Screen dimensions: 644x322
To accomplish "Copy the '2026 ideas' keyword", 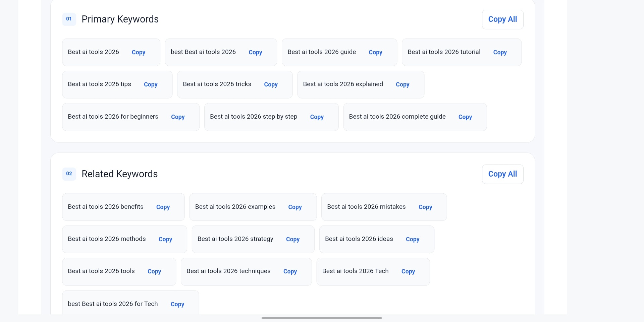I will (413, 239).
